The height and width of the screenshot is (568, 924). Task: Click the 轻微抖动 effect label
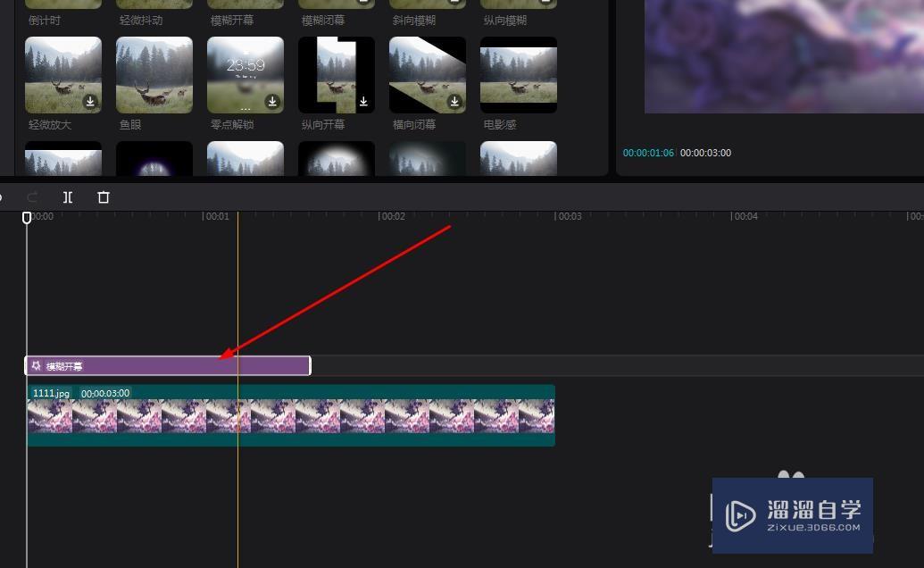point(141,21)
